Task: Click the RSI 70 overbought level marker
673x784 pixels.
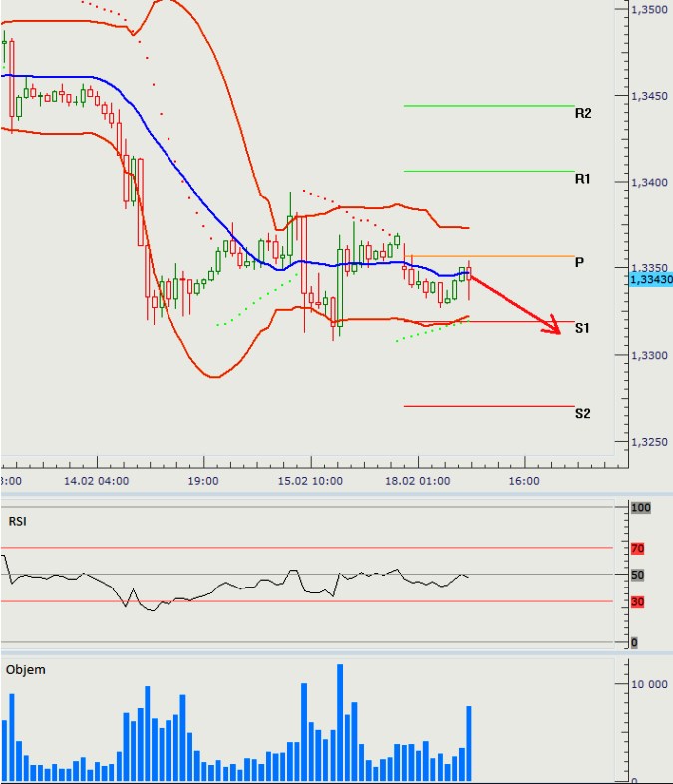Action: [637, 548]
